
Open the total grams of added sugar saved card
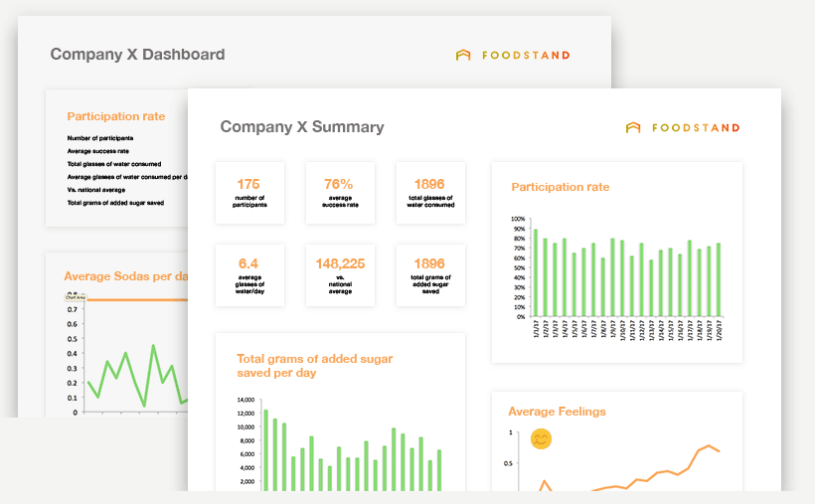coord(429,275)
